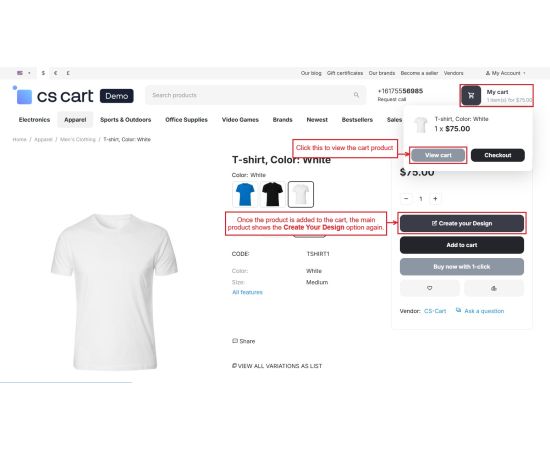Select the pound currency symbol
Viewport: 550px width, 450px height.
click(x=68, y=73)
